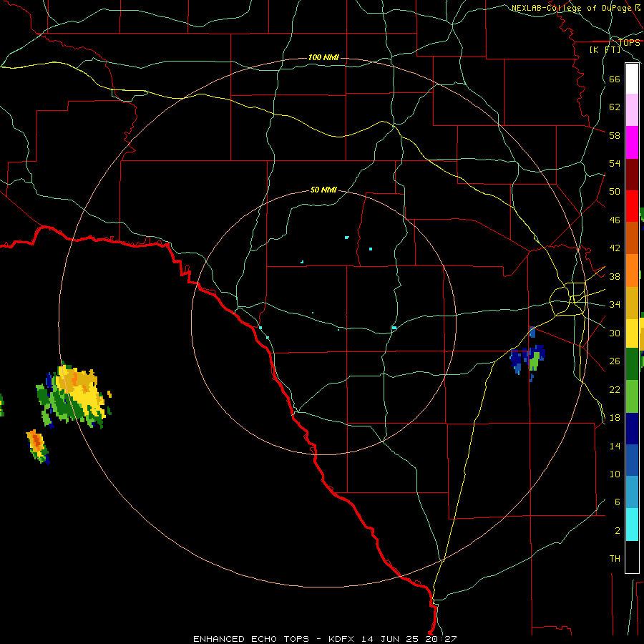Click the "TH" threshold legend label

[x=615, y=559]
